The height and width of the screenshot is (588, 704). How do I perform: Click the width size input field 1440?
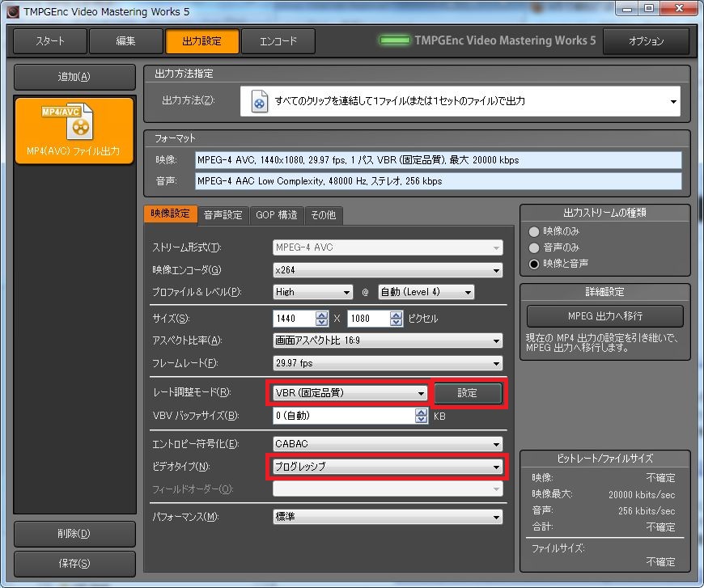pyautogui.click(x=295, y=319)
